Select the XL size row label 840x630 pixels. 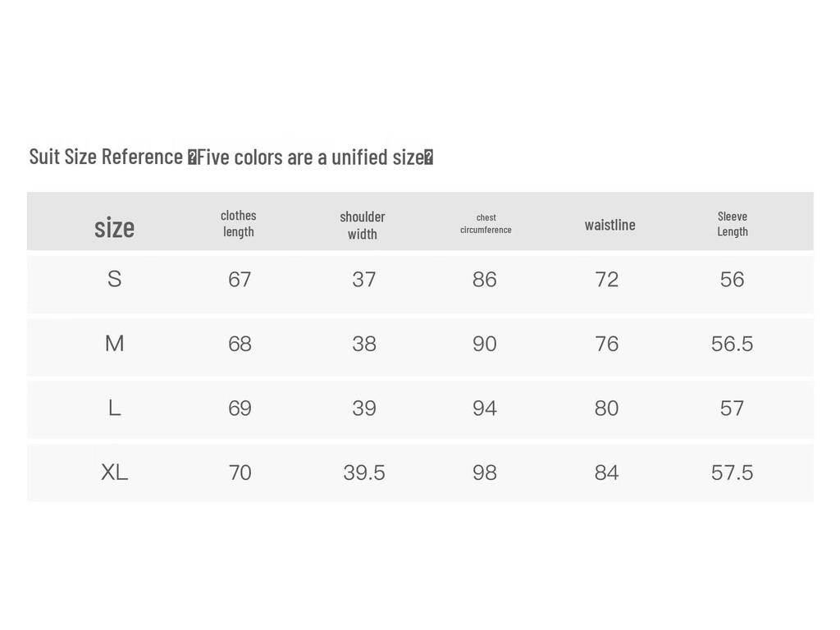(x=114, y=472)
